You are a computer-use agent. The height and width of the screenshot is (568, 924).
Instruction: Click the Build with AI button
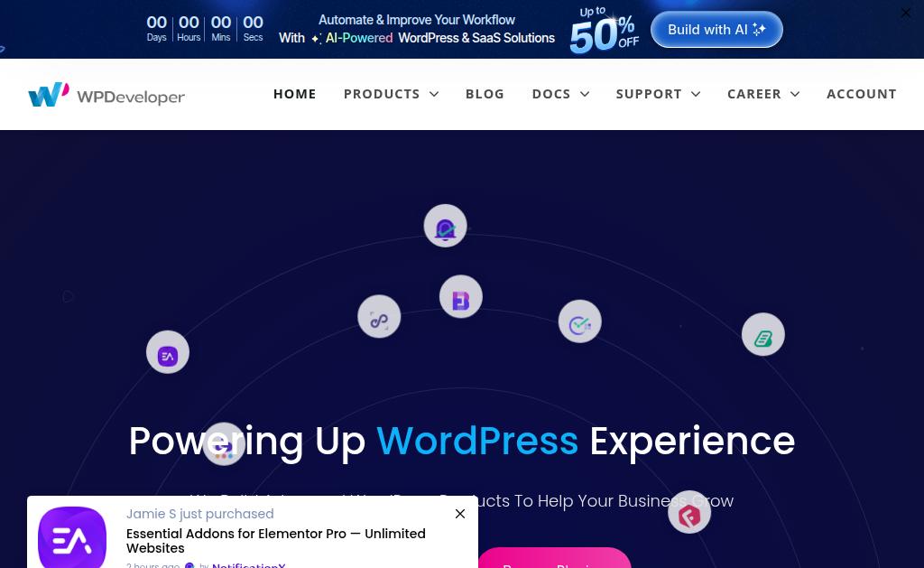[716, 30]
